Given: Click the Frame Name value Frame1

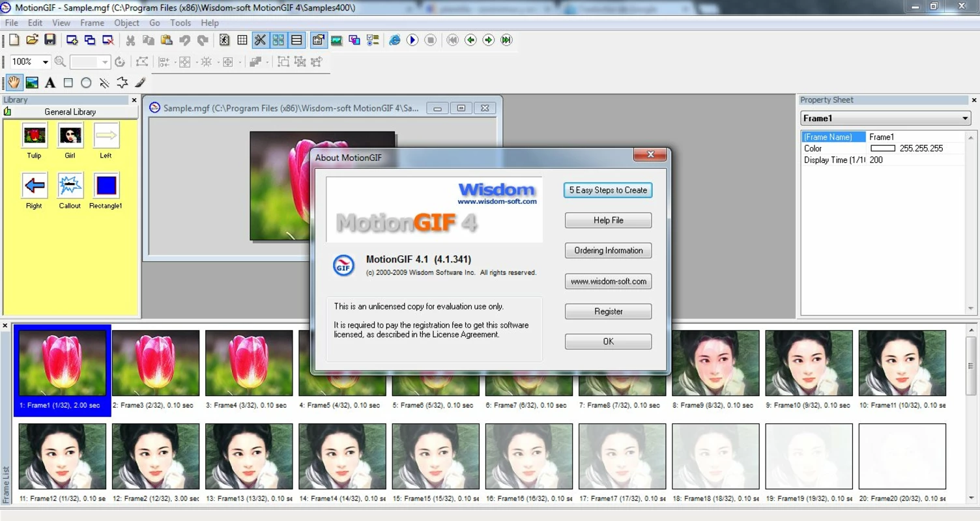Looking at the screenshot, I should (882, 137).
